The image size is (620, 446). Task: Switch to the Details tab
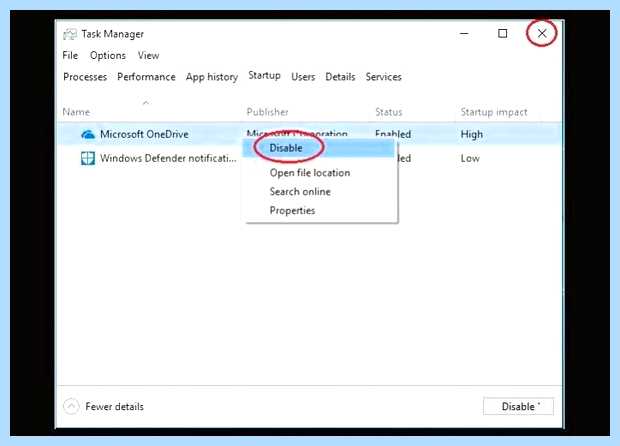(340, 77)
